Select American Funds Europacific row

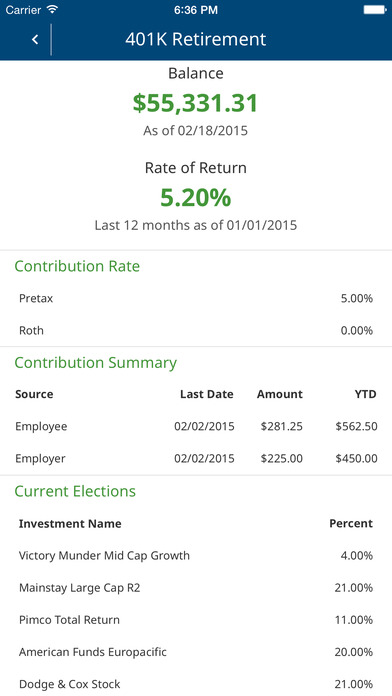[x=196, y=652]
